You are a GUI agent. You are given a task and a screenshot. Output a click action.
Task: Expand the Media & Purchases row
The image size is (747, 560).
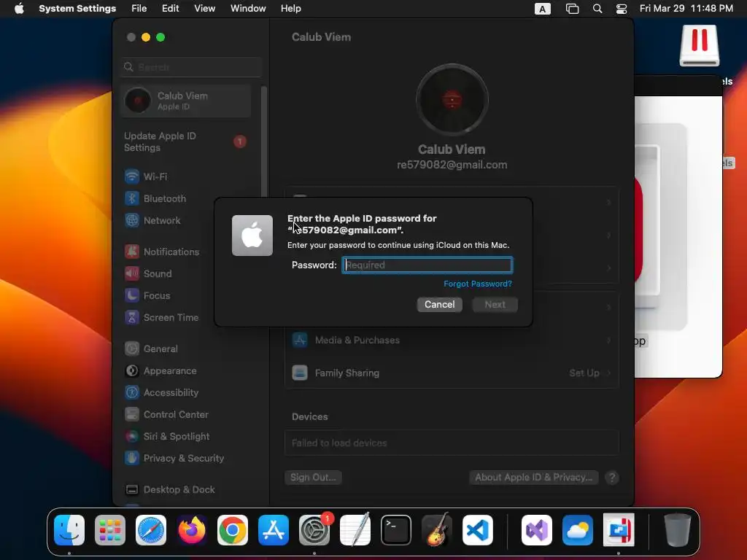click(x=452, y=340)
